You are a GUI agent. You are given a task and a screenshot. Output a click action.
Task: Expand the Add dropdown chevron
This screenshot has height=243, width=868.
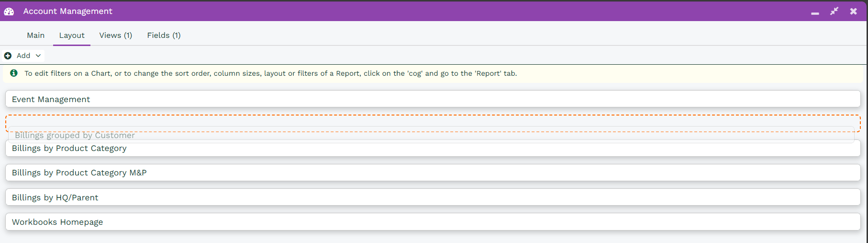click(38, 56)
